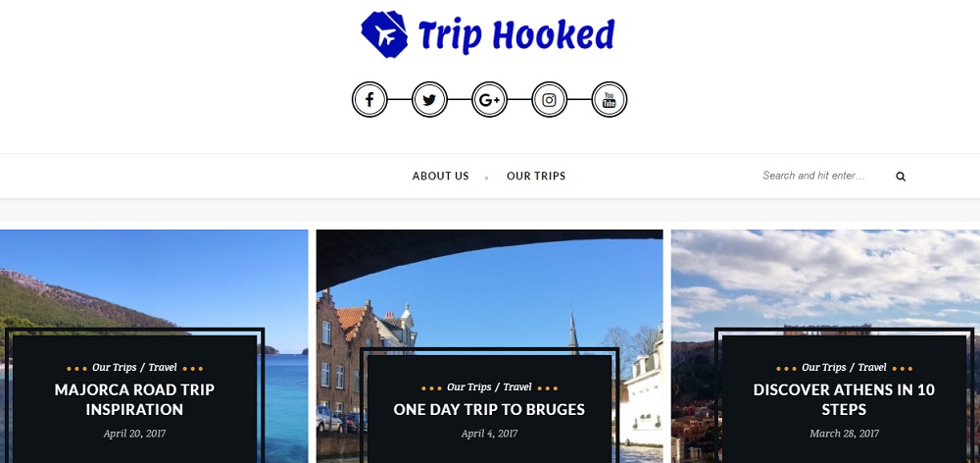Open the Facebook social icon
980x463 pixels.
pyautogui.click(x=369, y=99)
